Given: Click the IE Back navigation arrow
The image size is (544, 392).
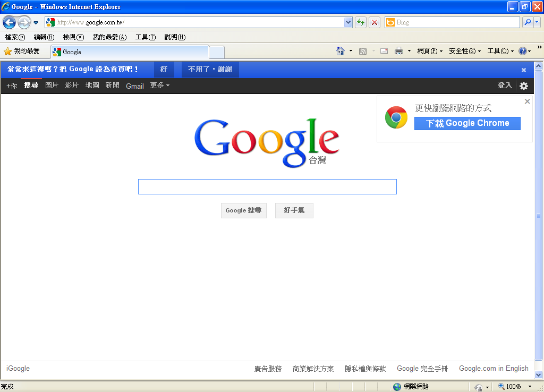Looking at the screenshot, I should (x=9, y=22).
